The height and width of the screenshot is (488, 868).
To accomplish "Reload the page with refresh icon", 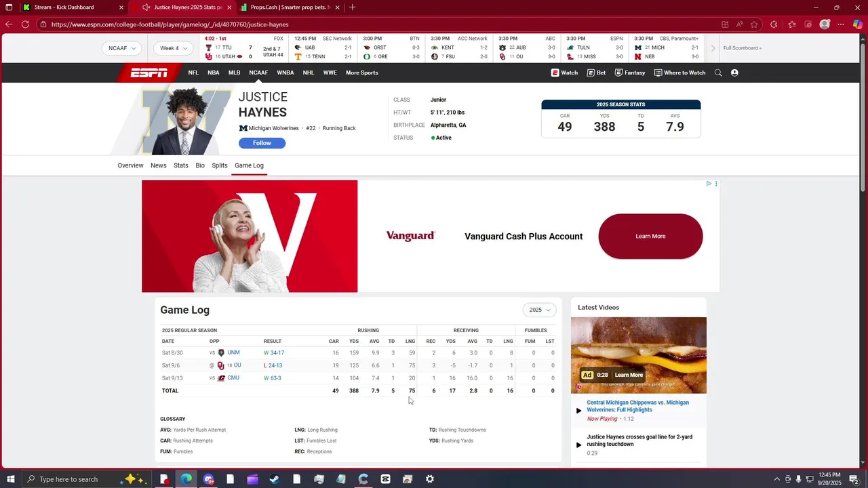I will 25,24.
